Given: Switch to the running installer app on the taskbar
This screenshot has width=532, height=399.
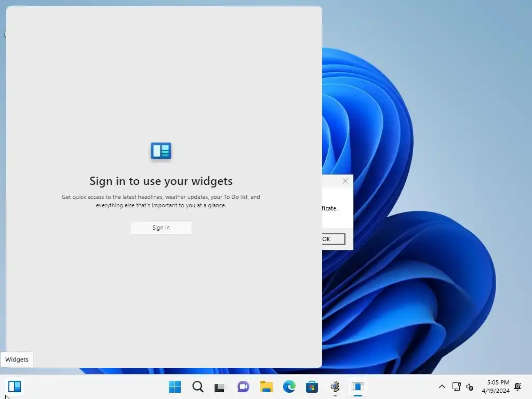Looking at the screenshot, I should (x=335, y=387).
